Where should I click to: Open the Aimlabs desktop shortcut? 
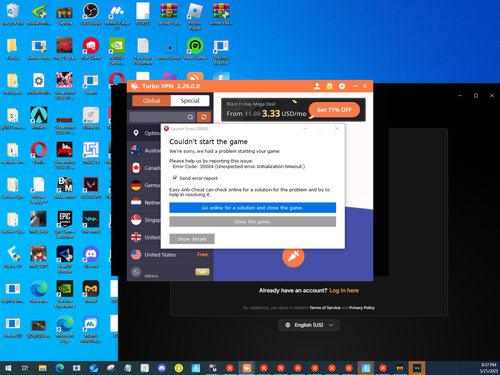click(x=39, y=118)
